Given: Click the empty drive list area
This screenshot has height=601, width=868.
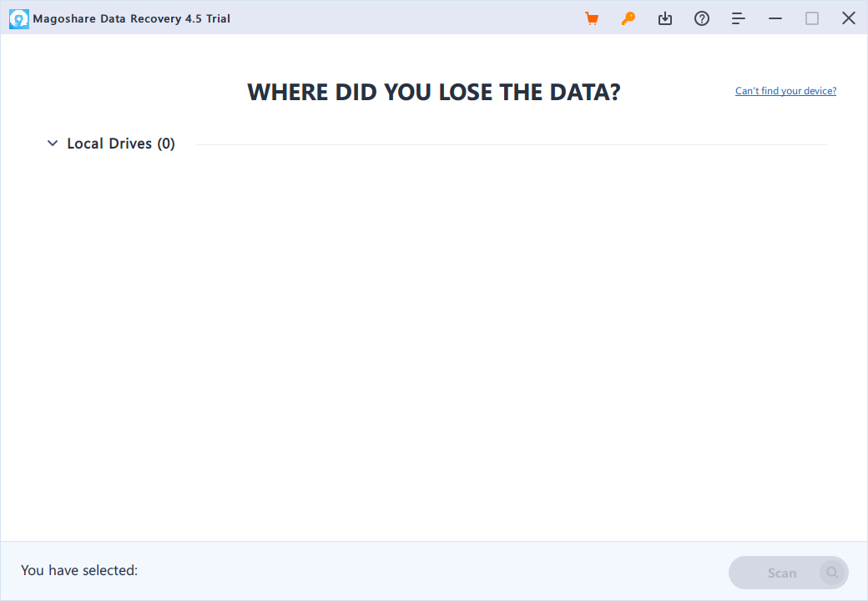Looking at the screenshot, I should pyautogui.click(x=434, y=343).
